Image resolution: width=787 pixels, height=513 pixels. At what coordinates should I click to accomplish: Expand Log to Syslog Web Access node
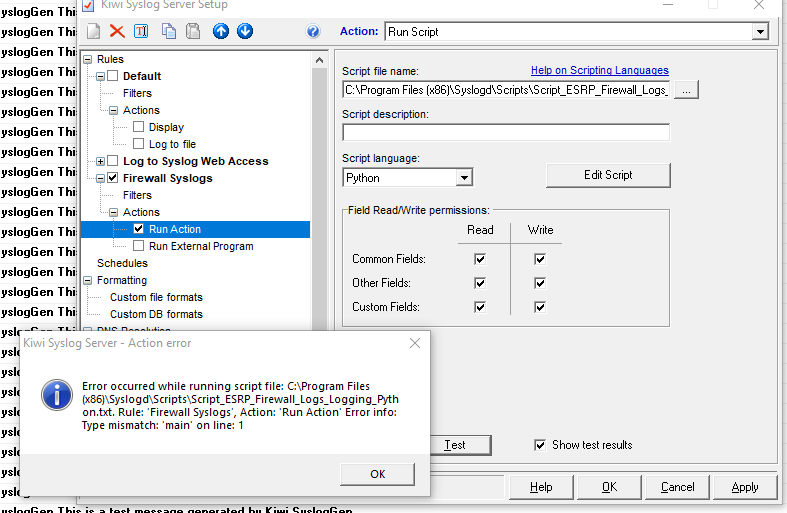point(100,161)
